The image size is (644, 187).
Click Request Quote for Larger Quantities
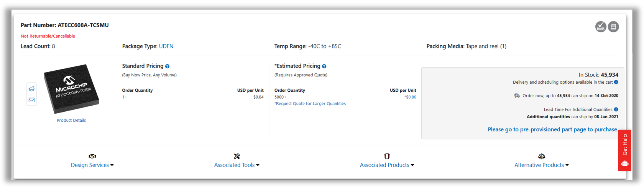(310, 104)
